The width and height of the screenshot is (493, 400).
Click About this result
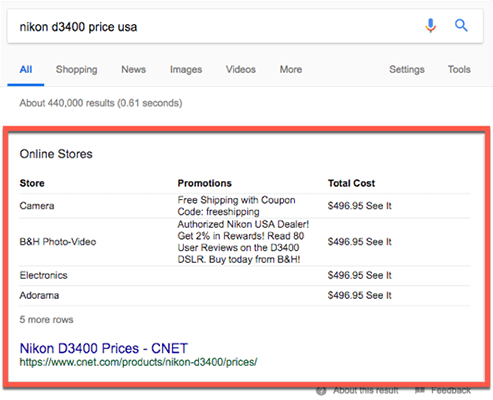coord(366,390)
